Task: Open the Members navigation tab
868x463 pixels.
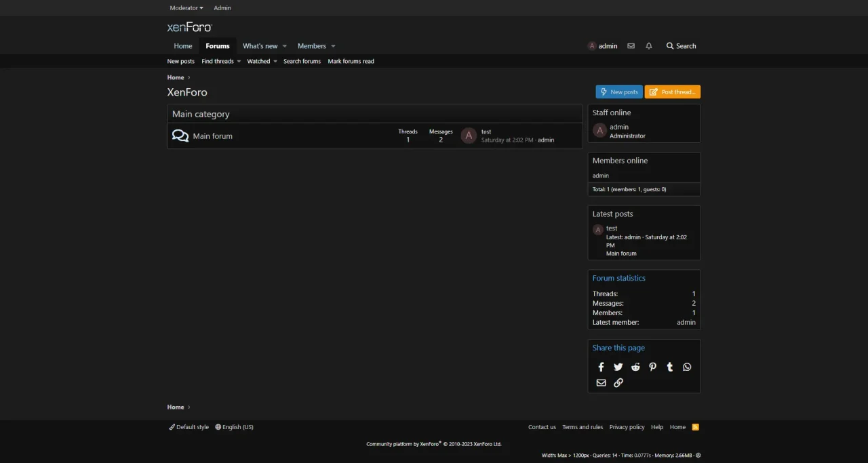Action: pos(312,46)
